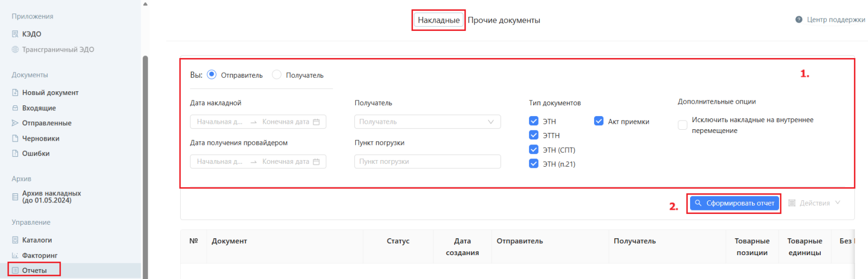Click the Отправленные arrow icon
868x279 pixels.
pos(15,123)
